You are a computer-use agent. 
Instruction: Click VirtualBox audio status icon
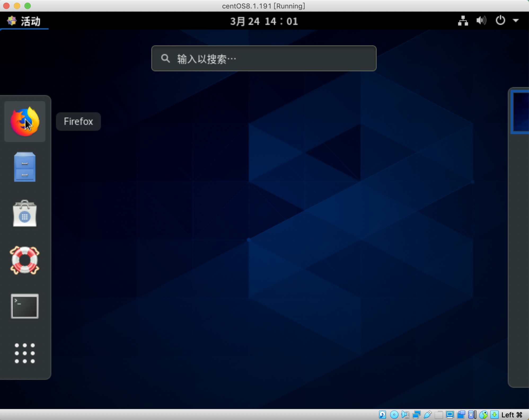coord(405,414)
